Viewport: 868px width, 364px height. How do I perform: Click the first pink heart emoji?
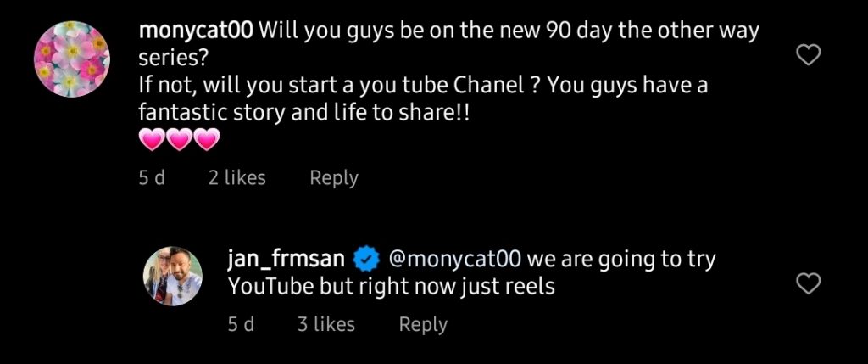point(152,140)
